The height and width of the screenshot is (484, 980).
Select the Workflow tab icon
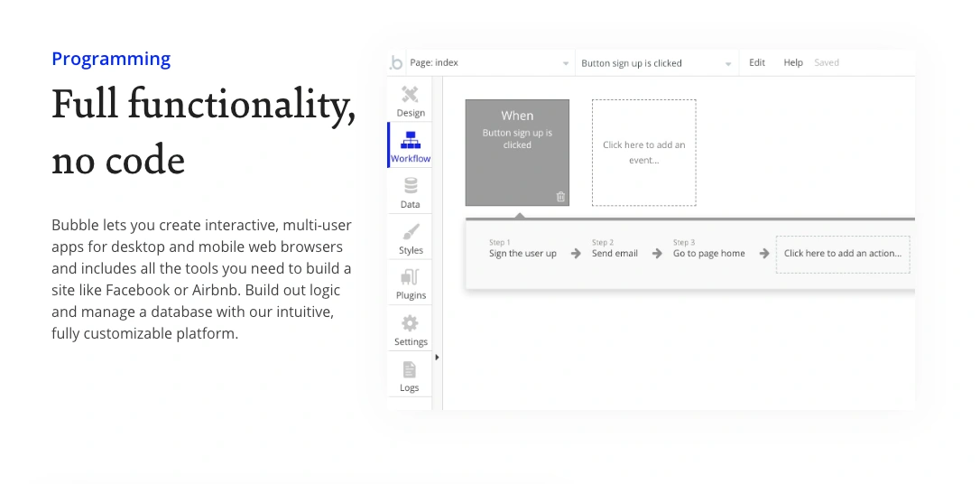[410, 140]
